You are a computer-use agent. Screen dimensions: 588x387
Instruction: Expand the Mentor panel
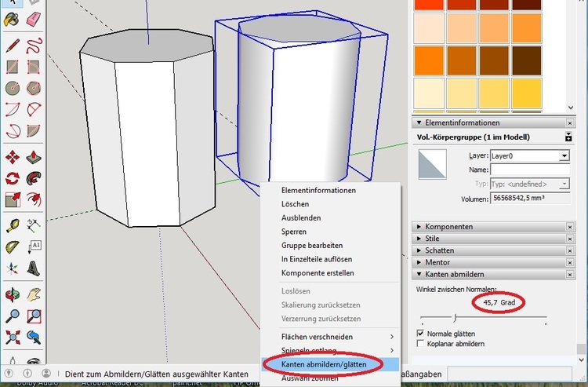(419, 262)
